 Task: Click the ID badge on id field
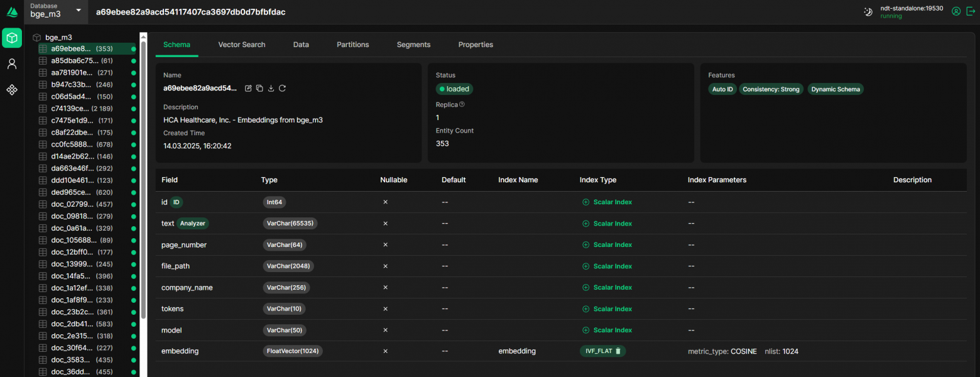177,202
